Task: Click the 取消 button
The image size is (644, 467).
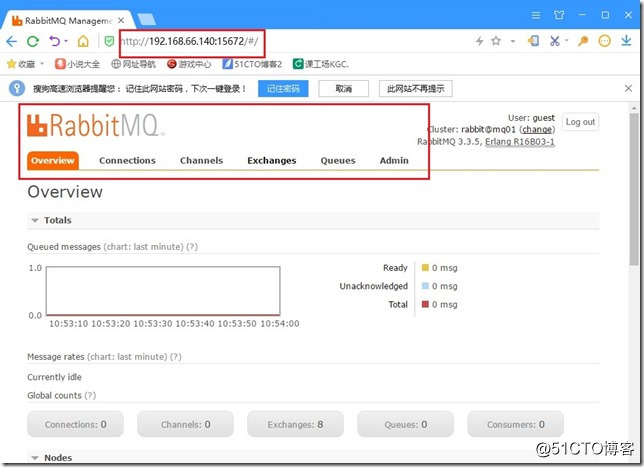Action: coord(343,89)
